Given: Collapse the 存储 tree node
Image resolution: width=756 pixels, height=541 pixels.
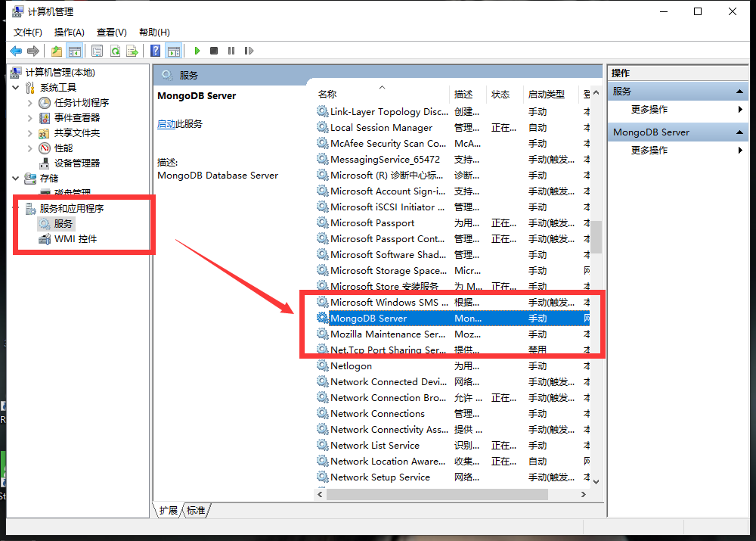Looking at the screenshot, I should (15, 179).
